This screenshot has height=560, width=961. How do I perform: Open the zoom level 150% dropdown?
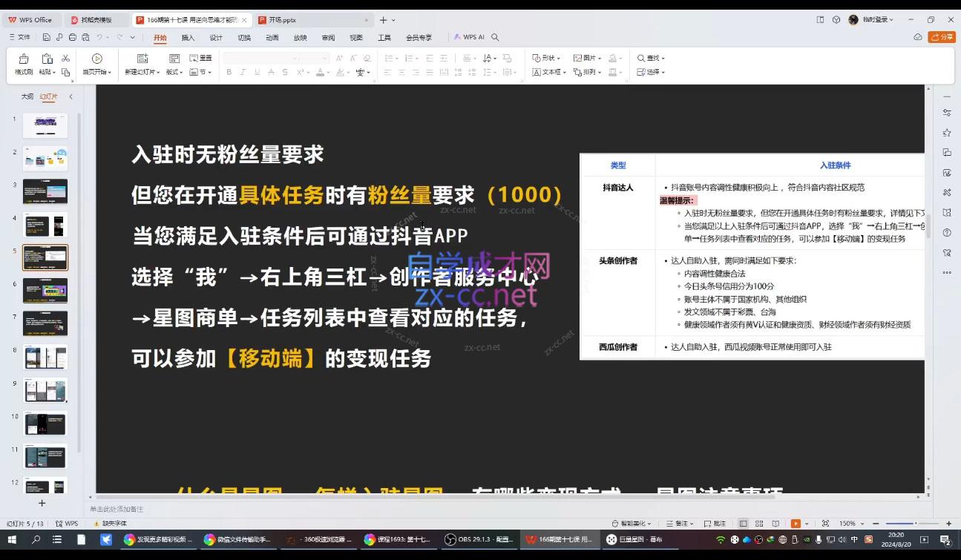(x=851, y=523)
